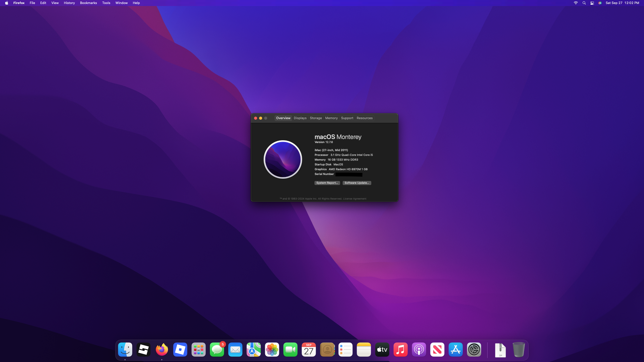Open Control Center in menu bar
Screen dimensions: 644x362
592,3
